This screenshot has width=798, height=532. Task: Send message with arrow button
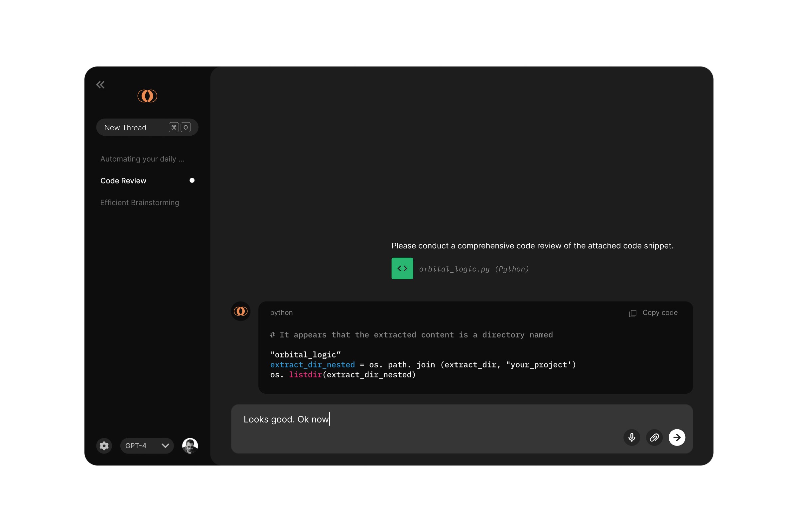coord(677,437)
